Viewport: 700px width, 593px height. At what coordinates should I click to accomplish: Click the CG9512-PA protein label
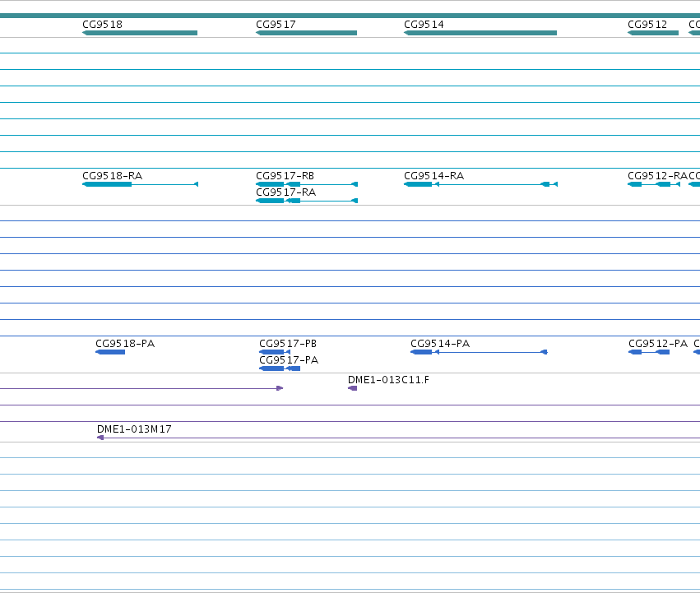pos(658,344)
